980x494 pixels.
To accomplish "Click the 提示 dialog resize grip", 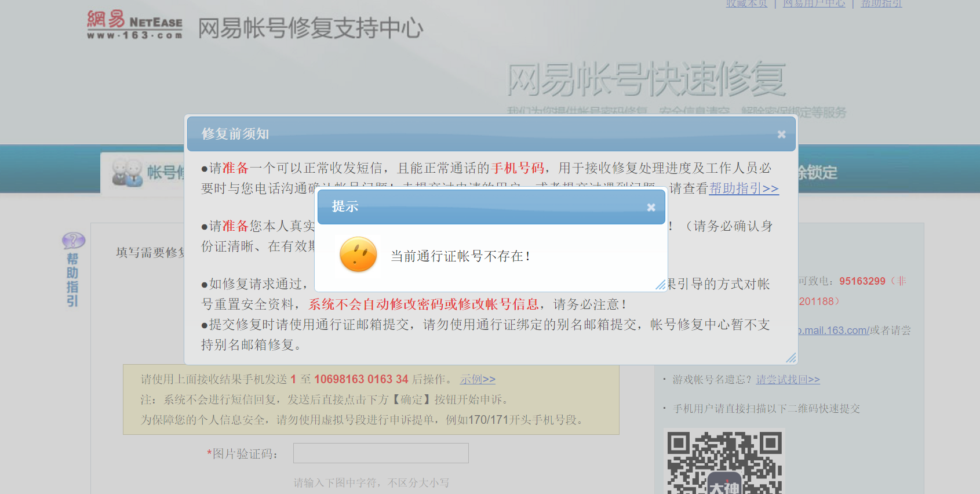I will tap(661, 285).
